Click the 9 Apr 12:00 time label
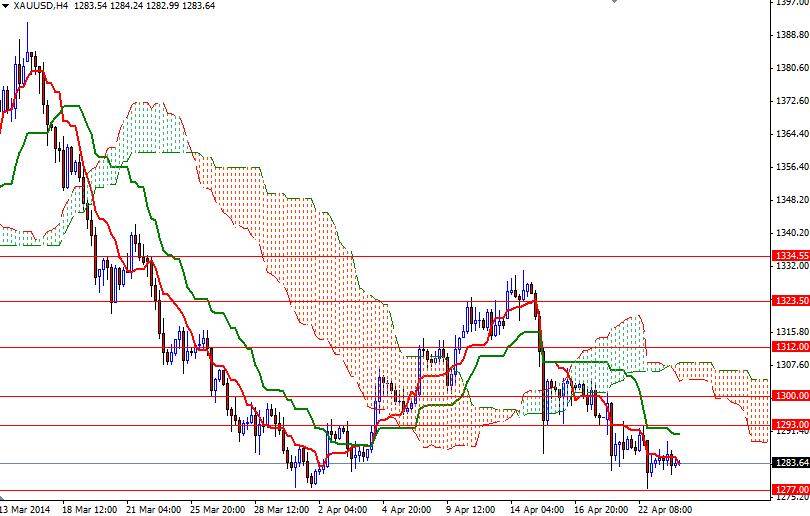This screenshot has width=810, height=516. click(471, 509)
